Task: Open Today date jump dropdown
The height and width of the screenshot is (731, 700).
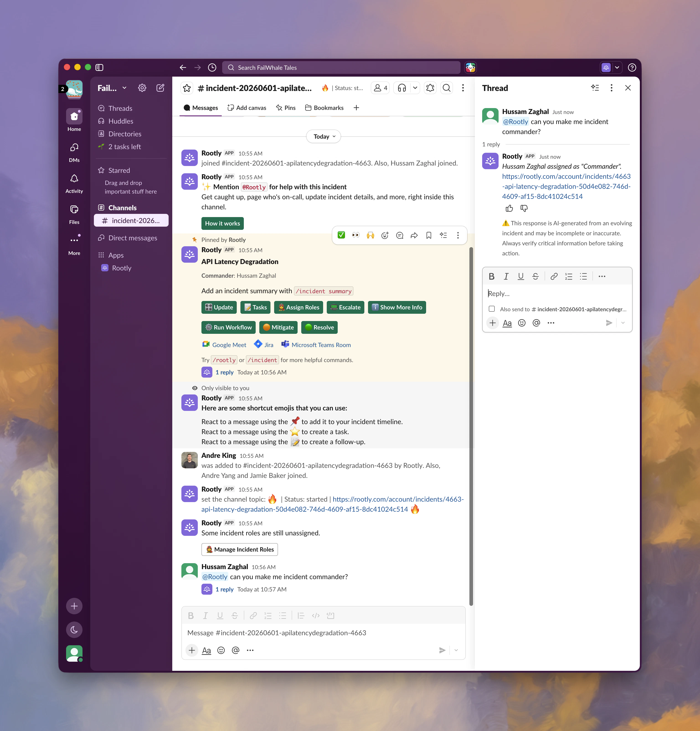Action: (x=324, y=137)
